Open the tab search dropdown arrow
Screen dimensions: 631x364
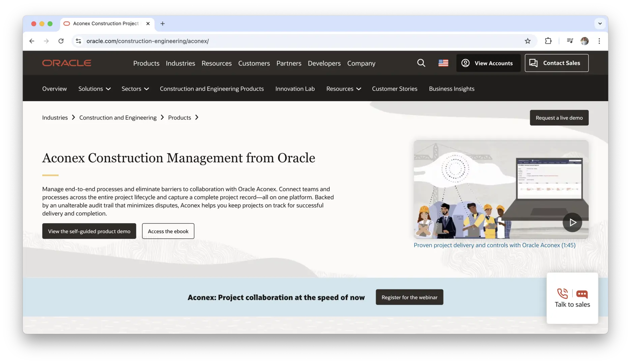coord(600,24)
